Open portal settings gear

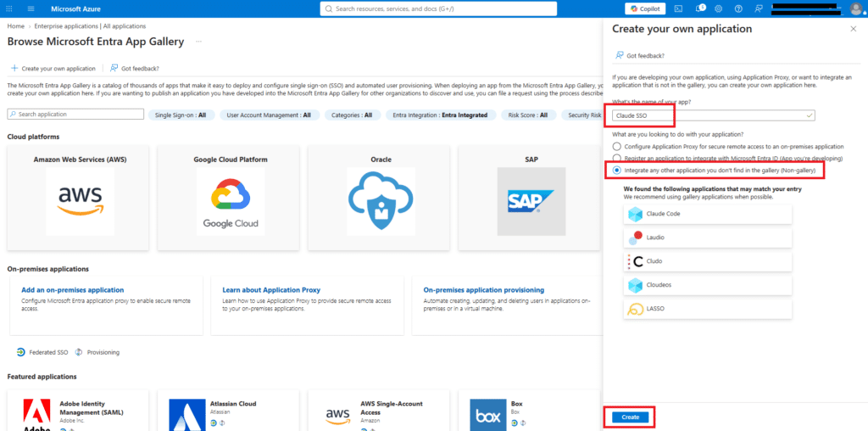pyautogui.click(x=719, y=8)
